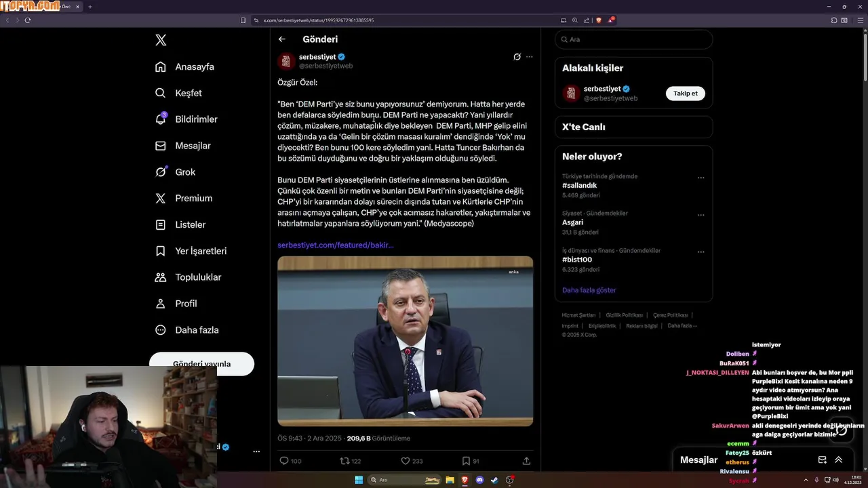Viewport: 868px width, 488px height.
Task: Click the new message icon in Mesajlar drawer
Action: tap(822, 460)
